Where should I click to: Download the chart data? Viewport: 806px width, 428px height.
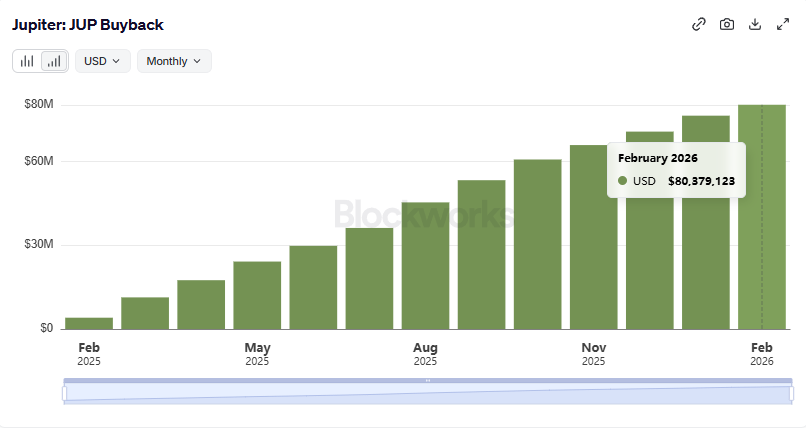755,24
